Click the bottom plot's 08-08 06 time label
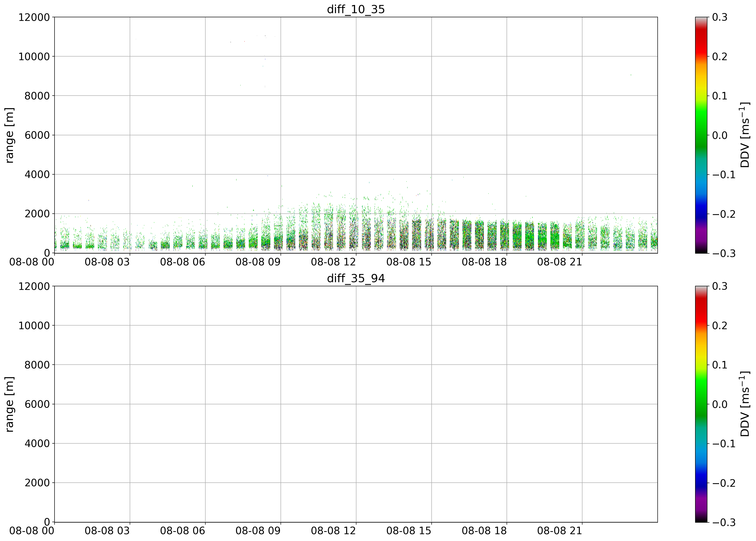The image size is (756, 541). click(182, 531)
